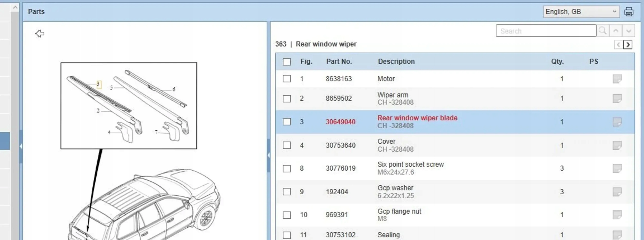This screenshot has width=644, height=240.
Task: Select part number 969391
Action: click(x=337, y=215)
